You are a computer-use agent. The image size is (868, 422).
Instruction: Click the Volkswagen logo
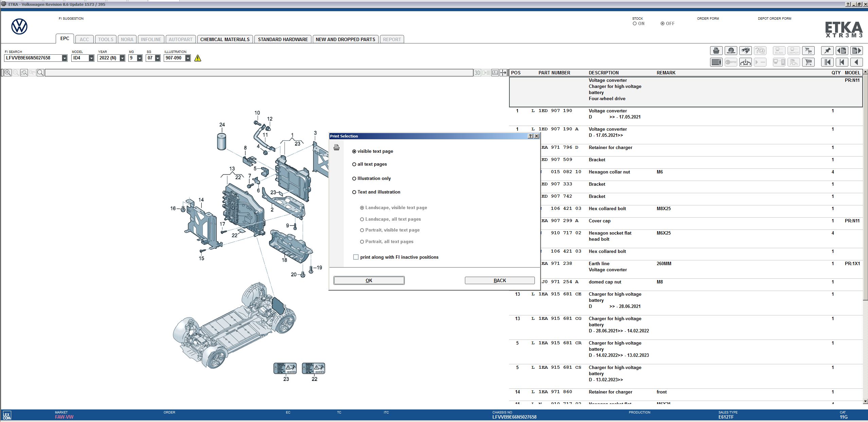point(19,26)
